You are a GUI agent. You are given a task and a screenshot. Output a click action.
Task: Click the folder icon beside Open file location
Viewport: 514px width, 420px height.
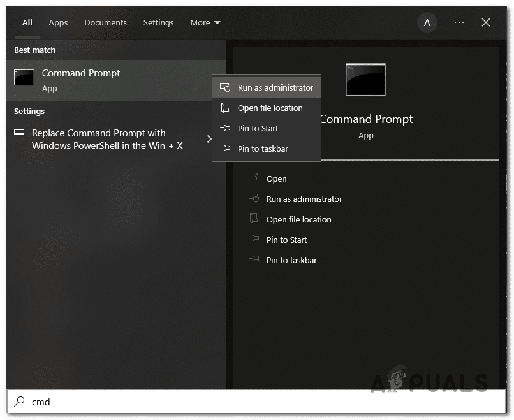(226, 108)
